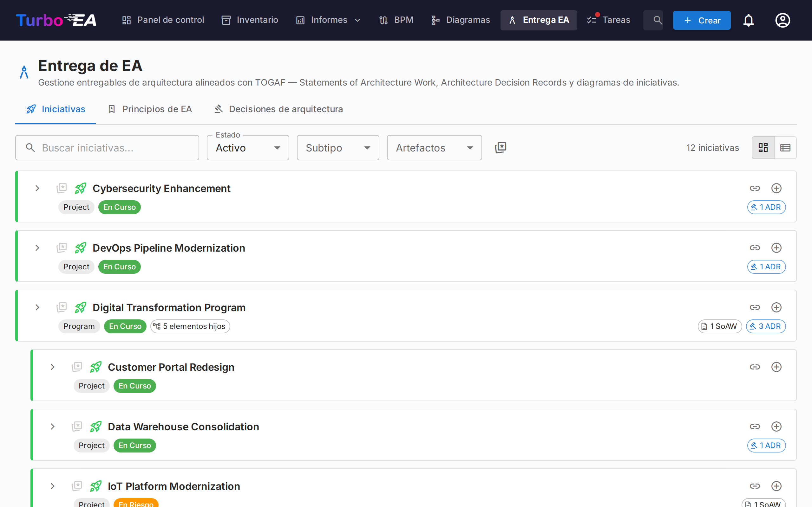Viewport: 812px width, 507px height.
Task: Click the rocket icon on Digital Transformation Program
Action: pyautogui.click(x=81, y=307)
